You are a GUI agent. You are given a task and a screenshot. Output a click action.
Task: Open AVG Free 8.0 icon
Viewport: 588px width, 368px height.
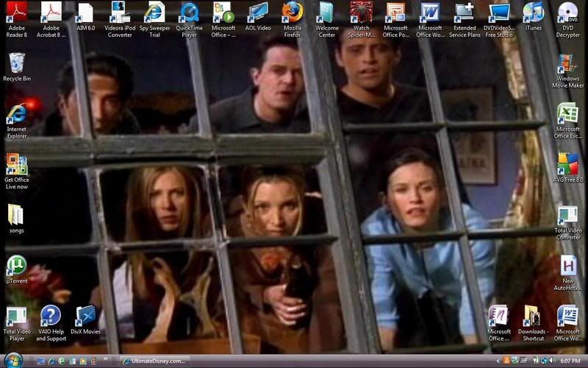coord(567,164)
